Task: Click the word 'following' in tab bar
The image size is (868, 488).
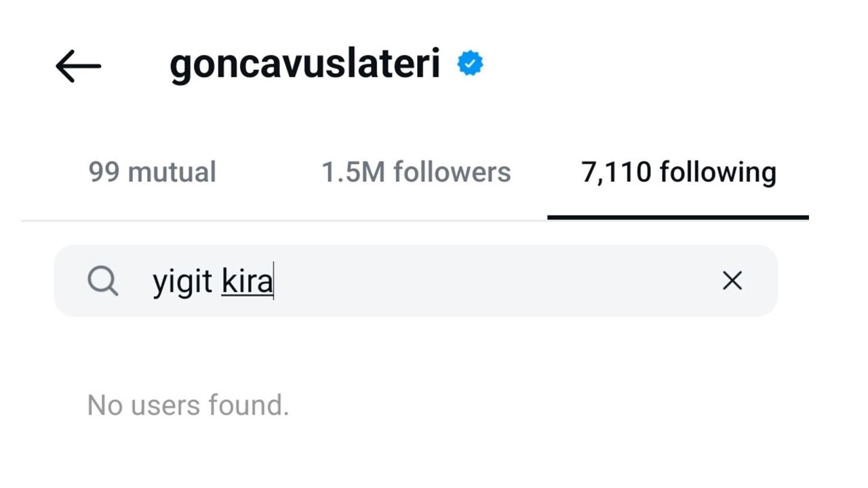Action: [x=717, y=173]
